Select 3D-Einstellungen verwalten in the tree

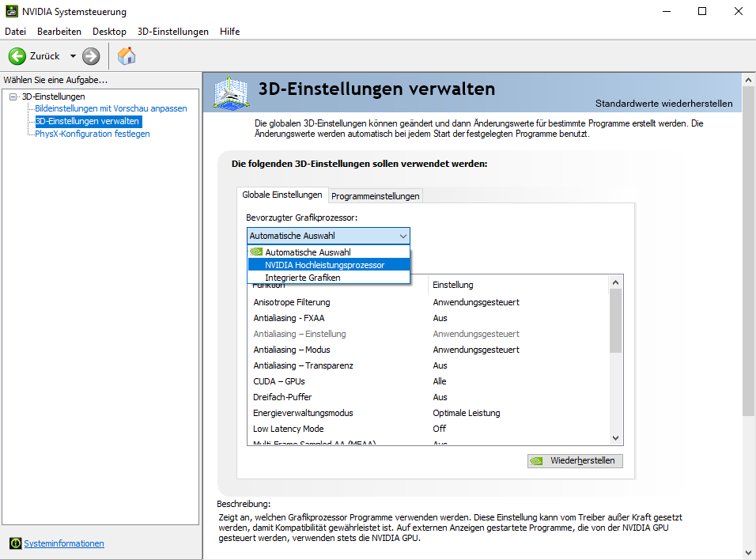(x=87, y=121)
